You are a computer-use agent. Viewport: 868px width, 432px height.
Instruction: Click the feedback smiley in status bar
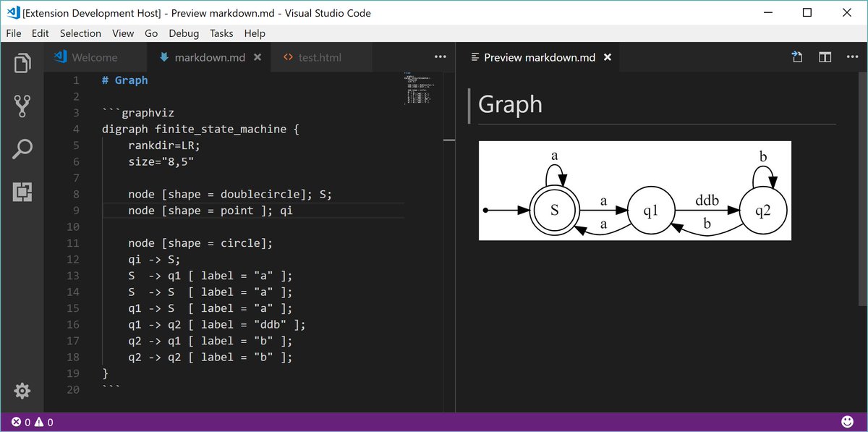[847, 422]
